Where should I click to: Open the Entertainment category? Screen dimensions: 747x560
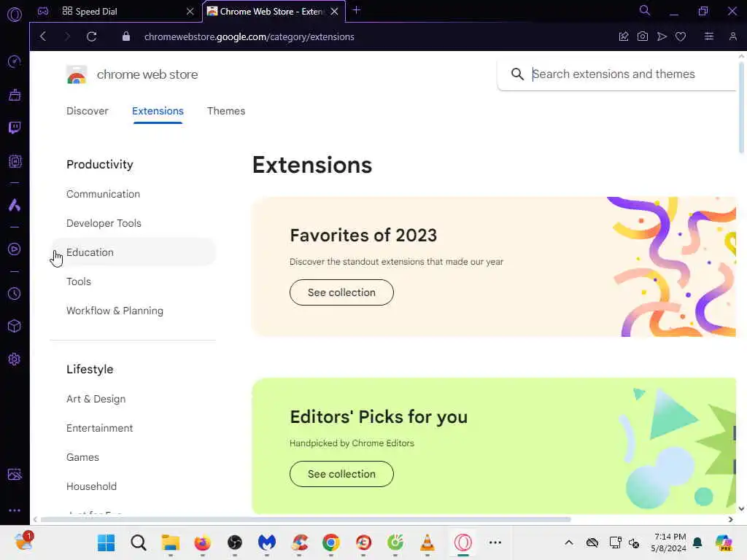[x=99, y=428]
